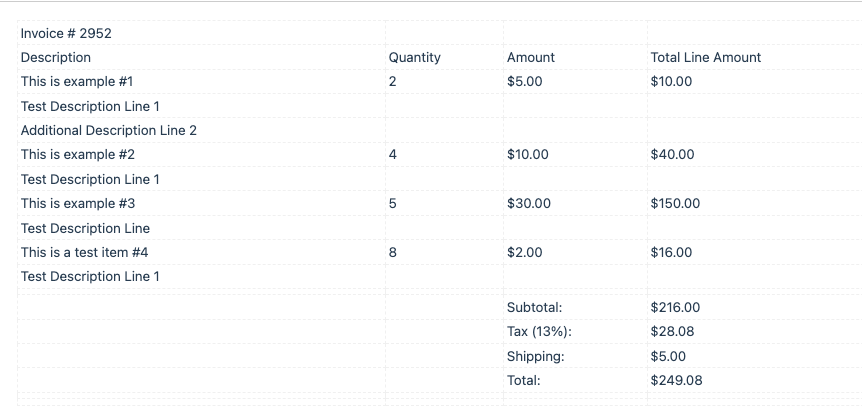Select the Shipping $5.00 value cell
The height and width of the screenshot is (409, 862).
click(x=754, y=357)
